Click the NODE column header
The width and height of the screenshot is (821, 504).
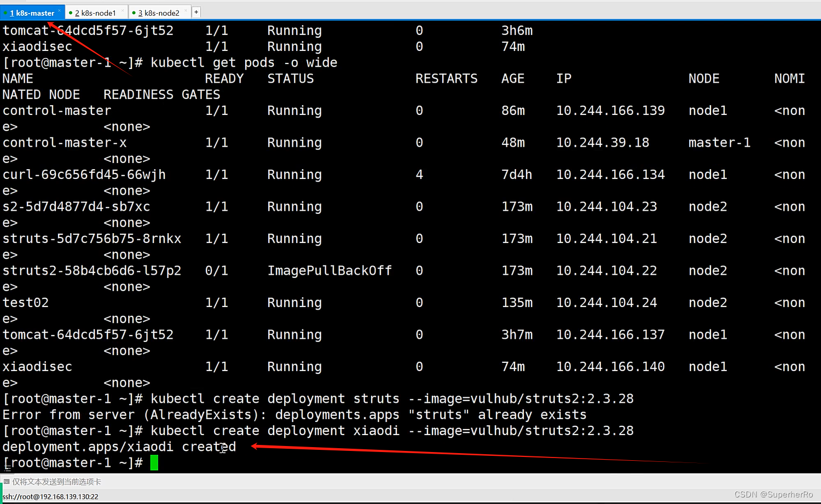pos(704,78)
